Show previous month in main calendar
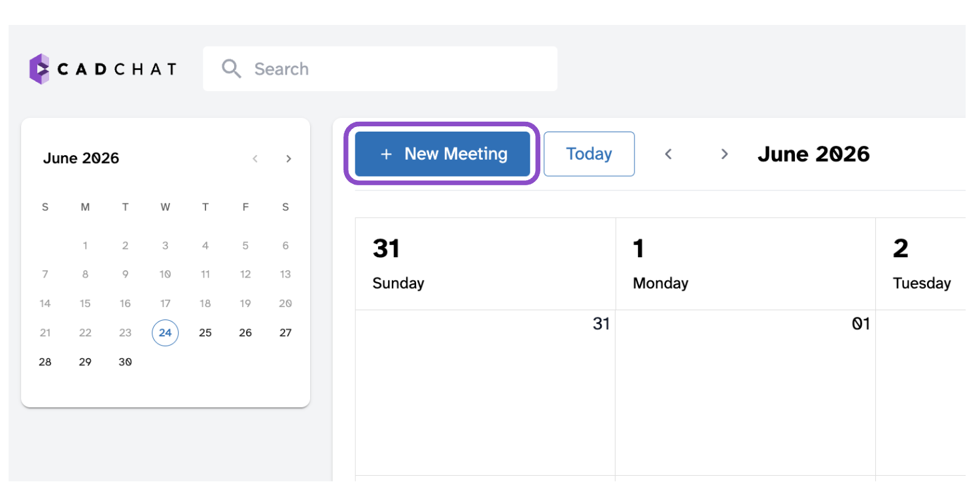This screenshot has width=980, height=487. pyautogui.click(x=668, y=154)
